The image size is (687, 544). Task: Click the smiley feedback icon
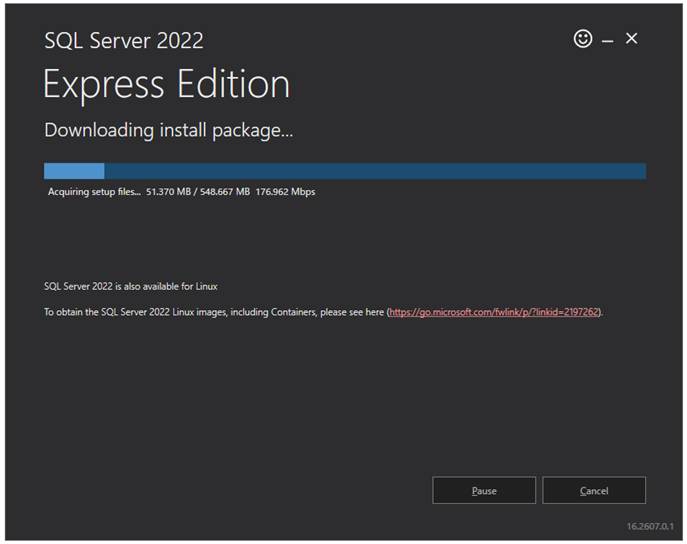[583, 39]
